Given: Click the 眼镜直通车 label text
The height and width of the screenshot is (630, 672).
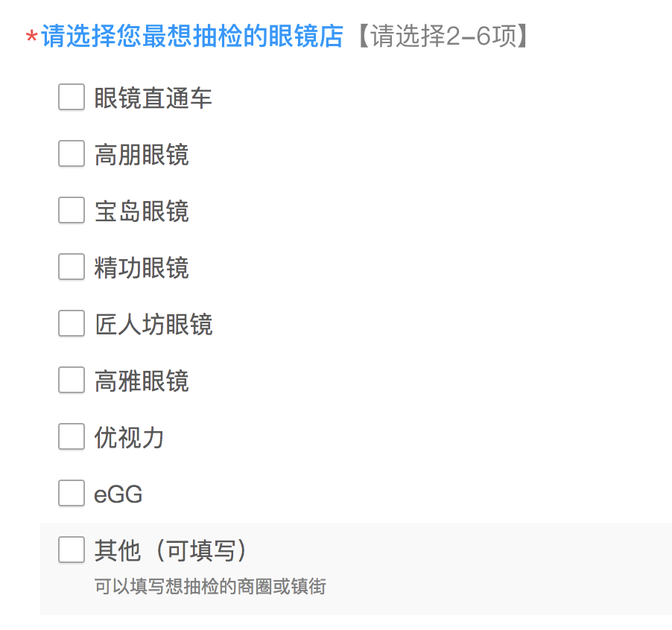Looking at the screenshot, I should [x=152, y=97].
